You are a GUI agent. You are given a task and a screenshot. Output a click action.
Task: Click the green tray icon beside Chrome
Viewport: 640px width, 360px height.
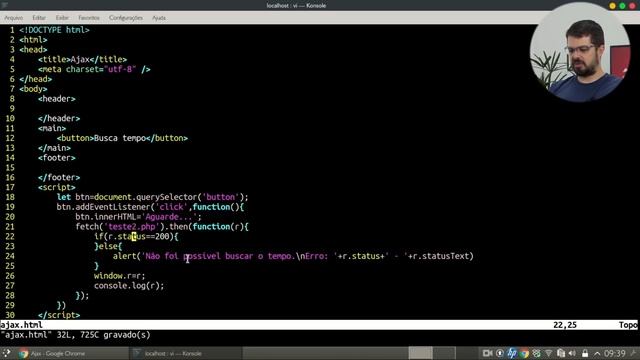pyautogui.click(x=536, y=353)
